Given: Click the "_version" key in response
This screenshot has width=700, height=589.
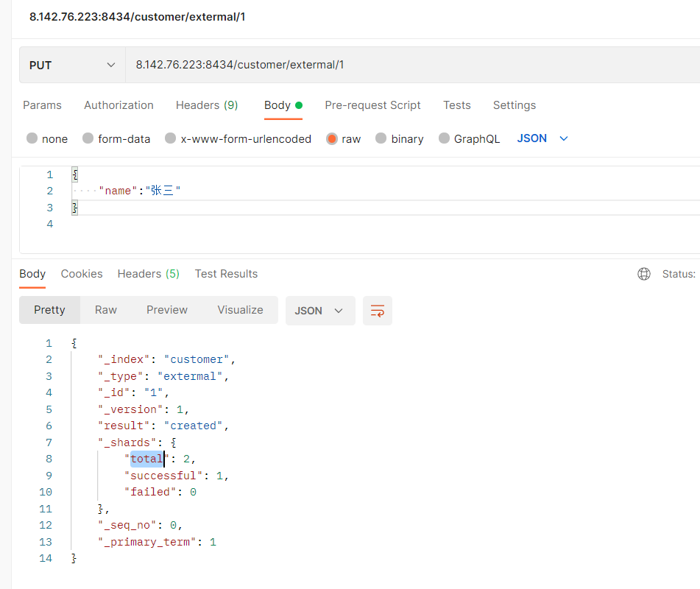Looking at the screenshot, I should (131, 409).
